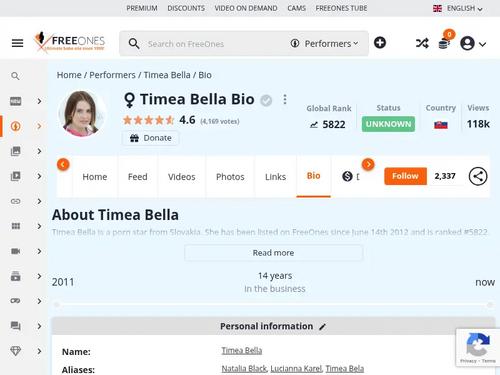Click the pencil edit icon for Personal information

coord(322,327)
